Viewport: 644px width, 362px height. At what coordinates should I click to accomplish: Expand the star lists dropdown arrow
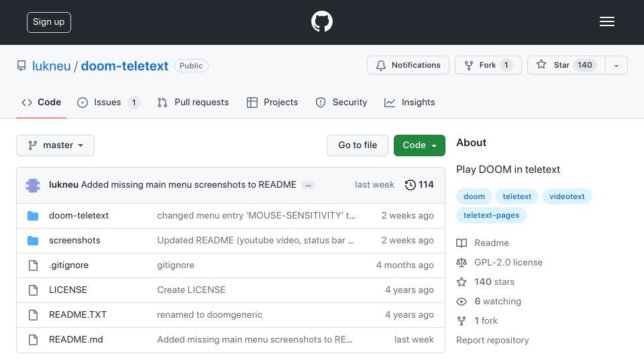[616, 66]
